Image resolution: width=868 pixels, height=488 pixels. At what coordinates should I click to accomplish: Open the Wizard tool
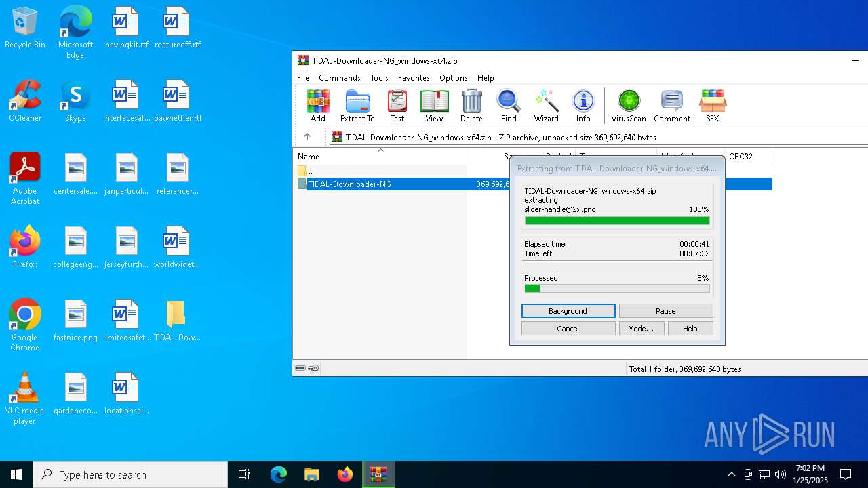coord(546,106)
